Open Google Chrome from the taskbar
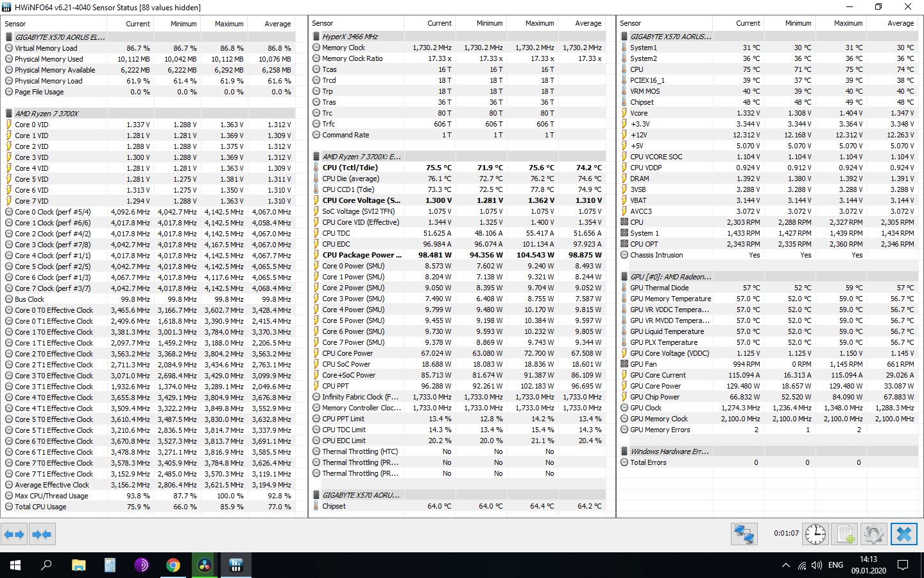The width and height of the screenshot is (924, 578). (173, 565)
